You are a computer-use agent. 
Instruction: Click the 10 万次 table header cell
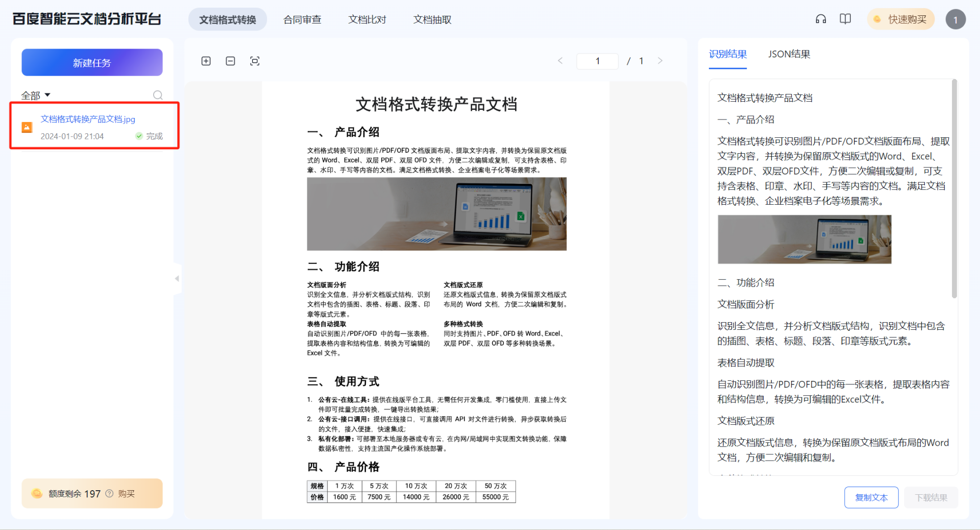pyautogui.click(x=416, y=486)
